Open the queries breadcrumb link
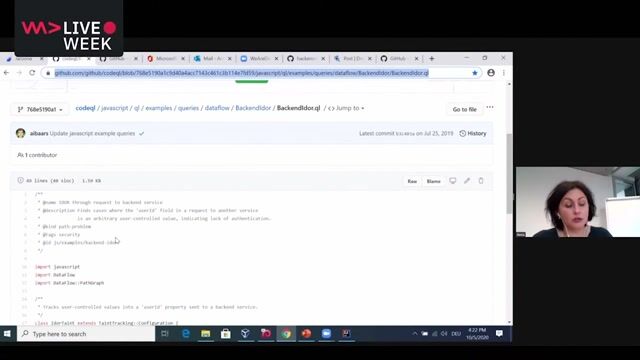Screen dimensions: 640x360 click(x=188, y=108)
